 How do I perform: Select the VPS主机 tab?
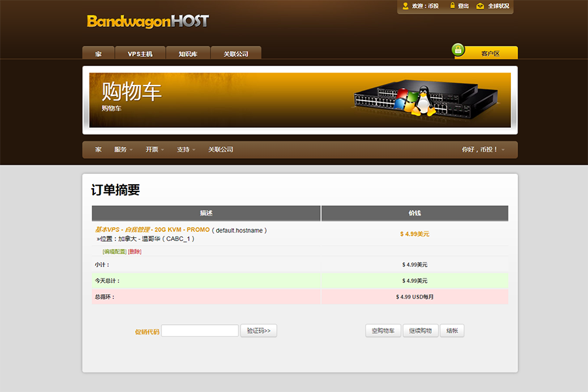tap(140, 54)
